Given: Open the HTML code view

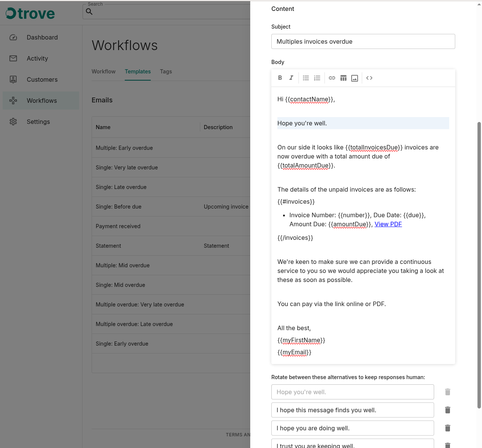Looking at the screenshot, I should click(x=369, y=78).
